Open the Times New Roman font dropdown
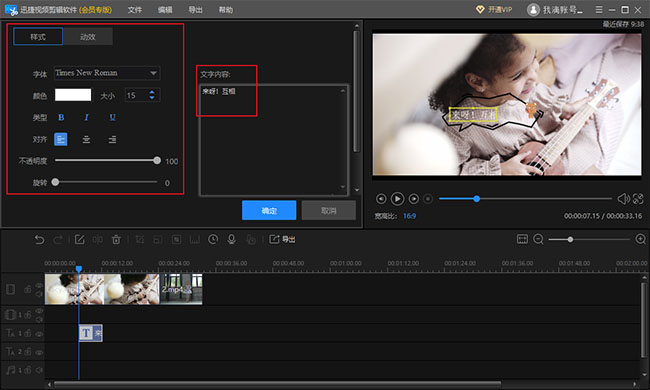This screenshot has height=390, width=650. 107,73
